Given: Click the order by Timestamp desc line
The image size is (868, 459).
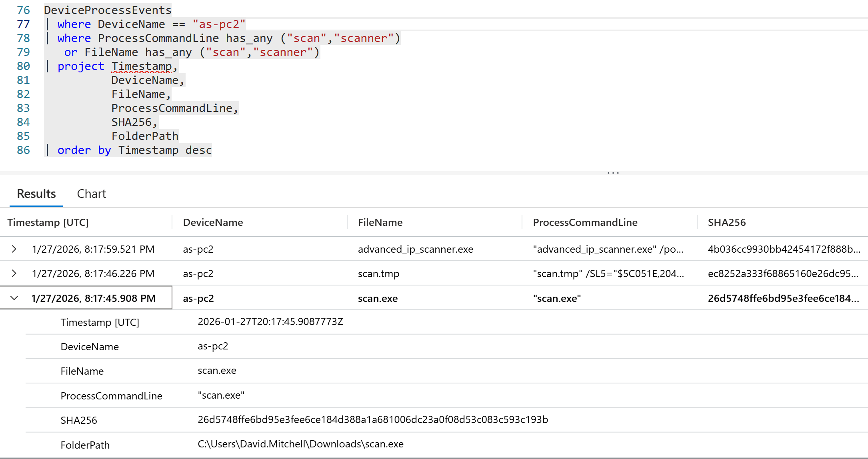Looking at the screenshot, I should tap(134, 150).
